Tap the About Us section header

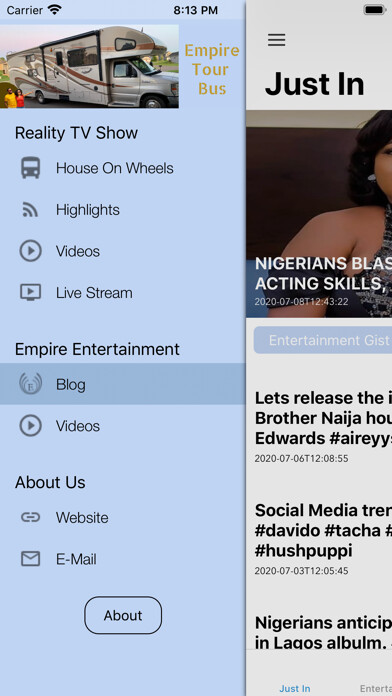click(50, 482)
